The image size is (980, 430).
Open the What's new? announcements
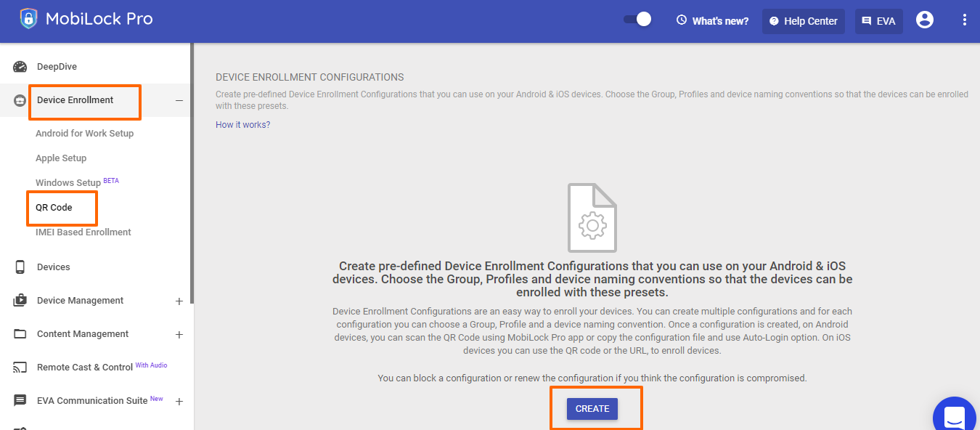(712, 21)
